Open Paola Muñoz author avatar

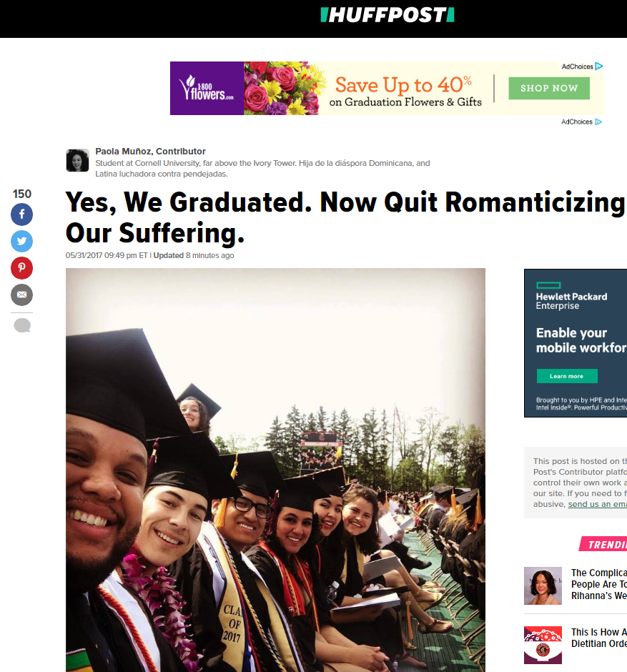click(77, 160)
